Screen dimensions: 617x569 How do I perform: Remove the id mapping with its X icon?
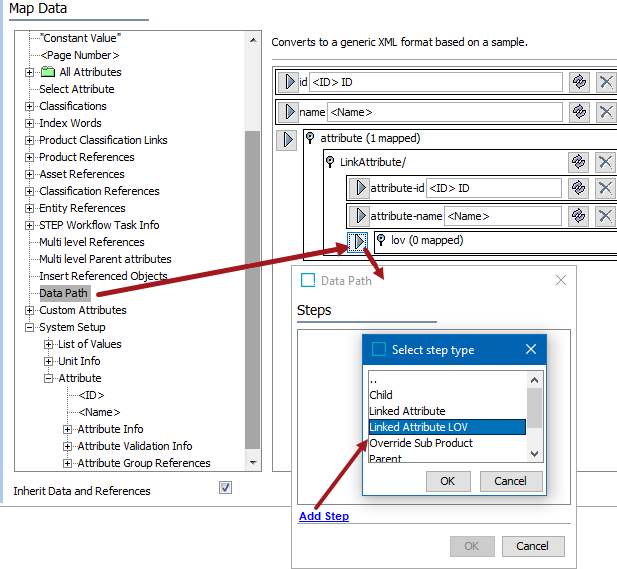(606, 82)
